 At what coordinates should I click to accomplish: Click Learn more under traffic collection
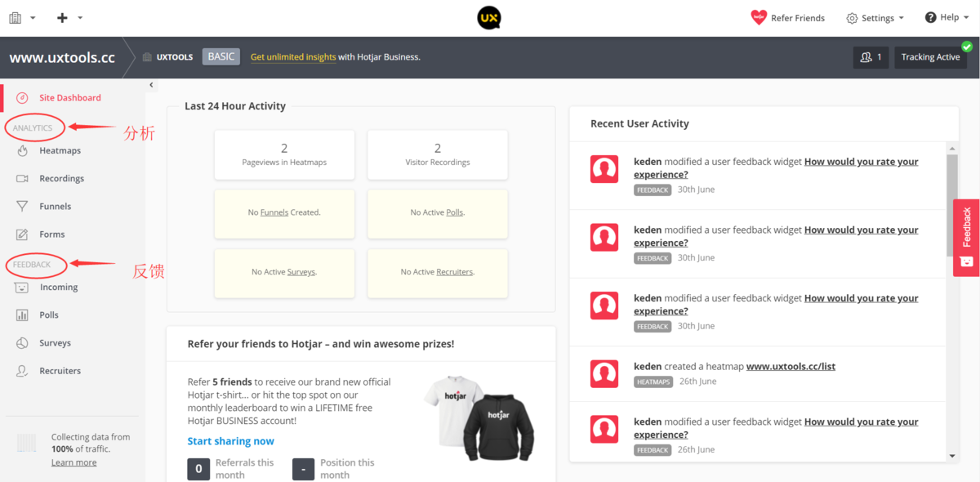73,462
